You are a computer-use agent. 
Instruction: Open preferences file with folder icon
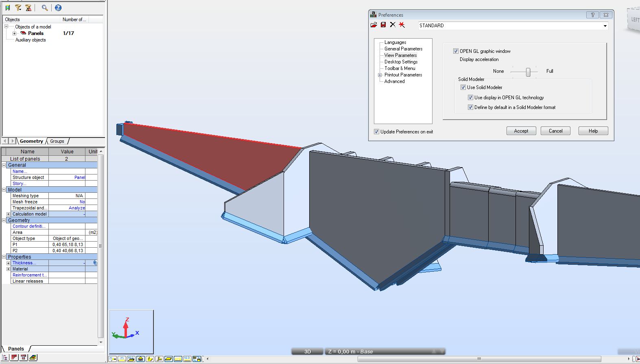[374, 25]
